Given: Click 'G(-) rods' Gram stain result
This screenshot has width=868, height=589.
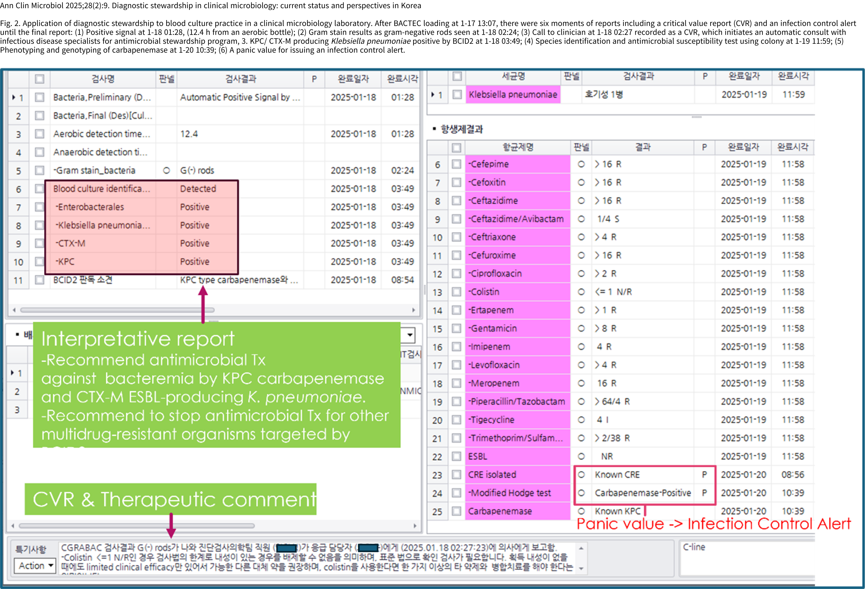Looking at the screenshot, I should [197, 170].
